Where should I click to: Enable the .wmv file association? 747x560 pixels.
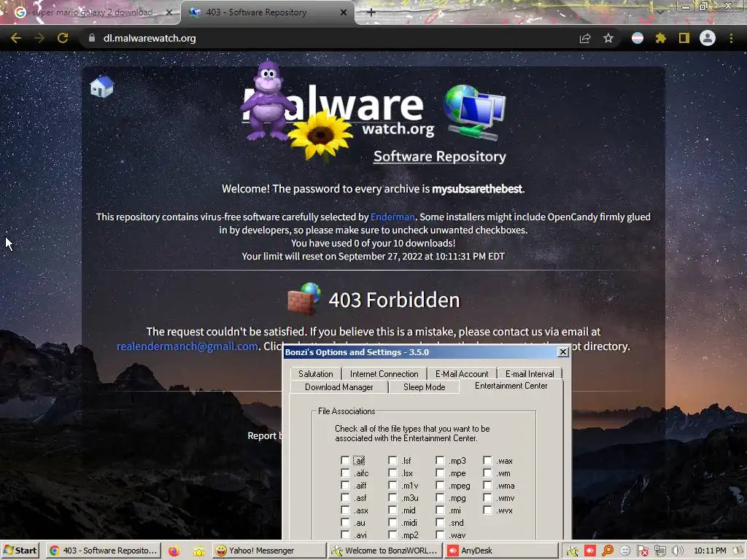tap(487, 497)
